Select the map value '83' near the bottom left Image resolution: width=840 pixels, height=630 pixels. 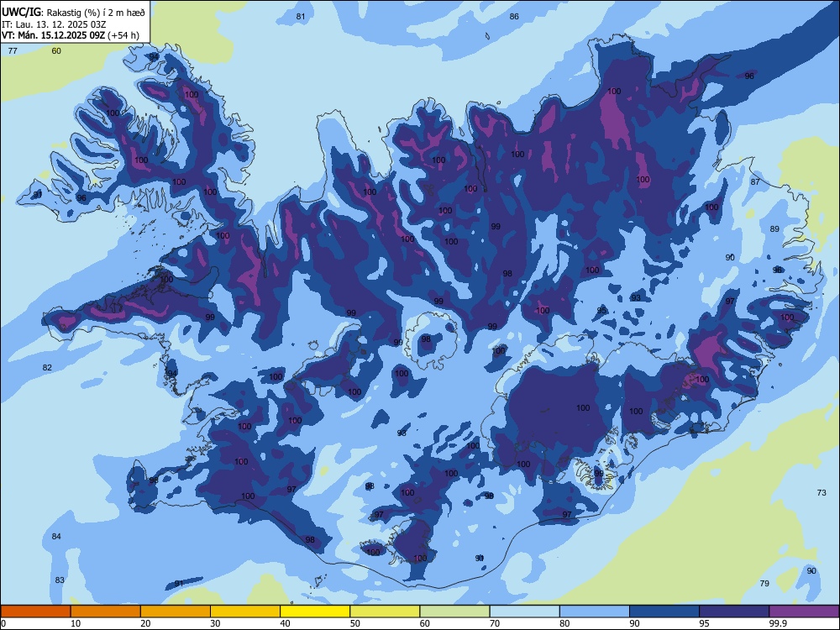coord(60,580)
